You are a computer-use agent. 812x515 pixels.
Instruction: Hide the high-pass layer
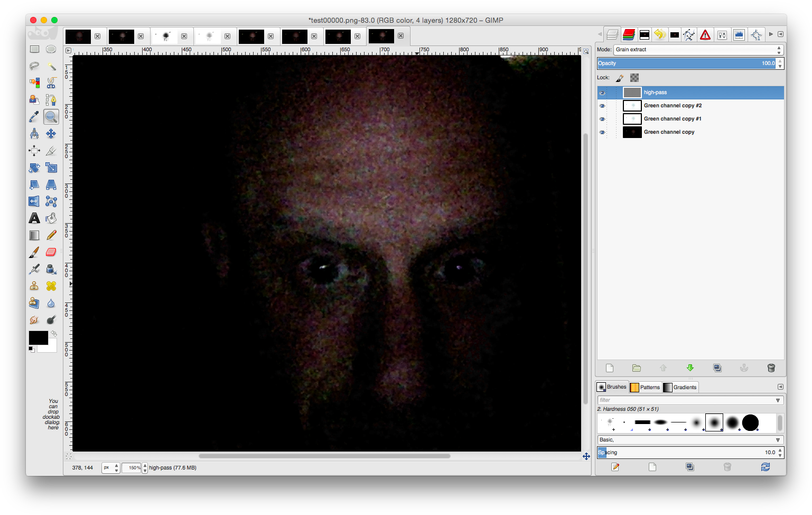tap(602, 93)
